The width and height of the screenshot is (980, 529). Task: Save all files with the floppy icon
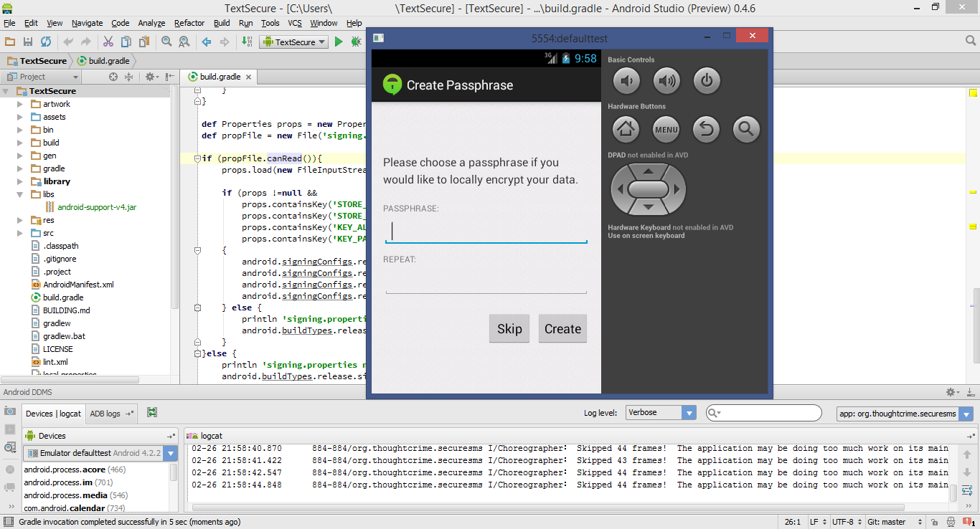point(28,42)
